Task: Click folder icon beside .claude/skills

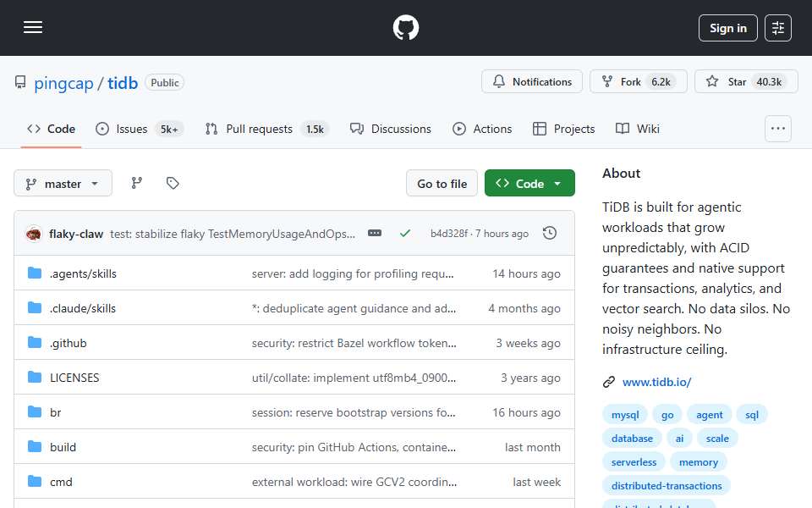Action: (x=35, y=308)
